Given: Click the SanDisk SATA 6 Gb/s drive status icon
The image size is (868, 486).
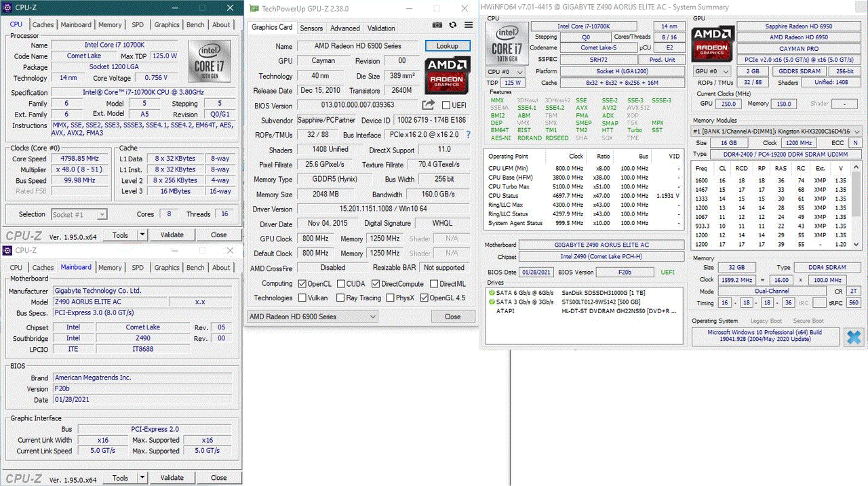Looking at the screenshot, I should tap(491, 291).
